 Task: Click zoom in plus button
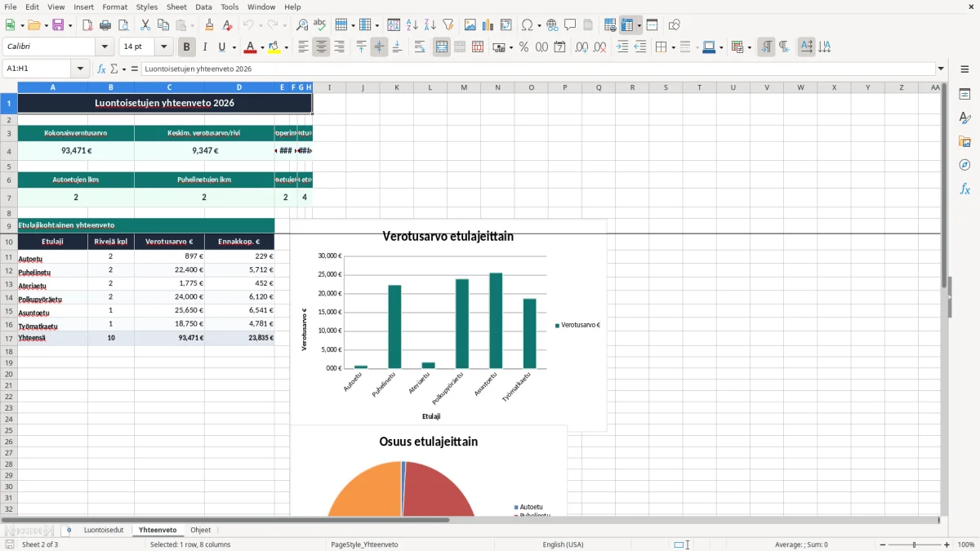[947, 544]
